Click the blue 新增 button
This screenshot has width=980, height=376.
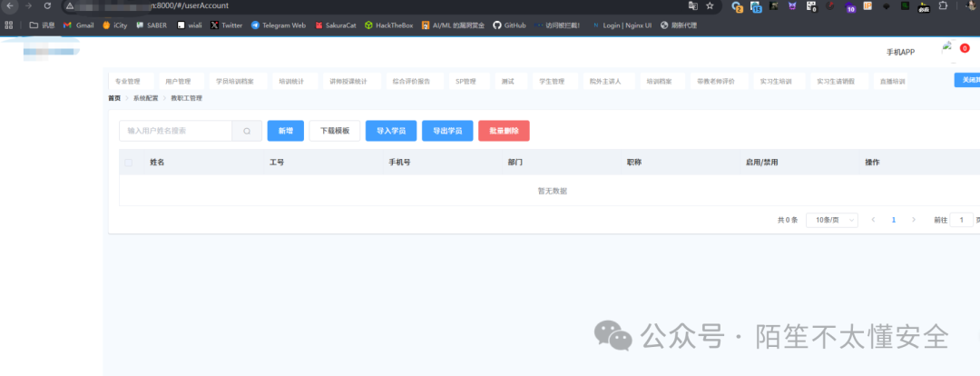pos(286,131)
